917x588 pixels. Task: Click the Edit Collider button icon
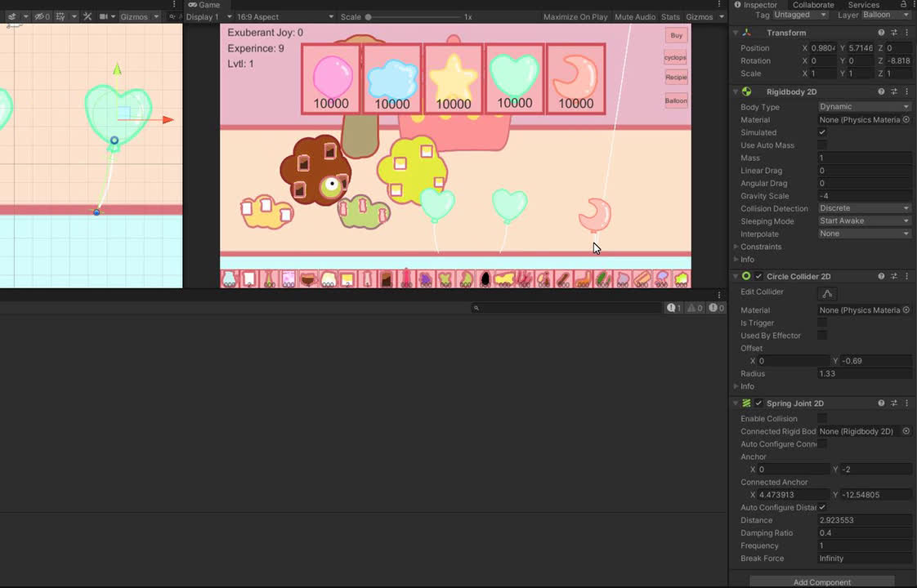pyautogui.click(x=827, y=293)
